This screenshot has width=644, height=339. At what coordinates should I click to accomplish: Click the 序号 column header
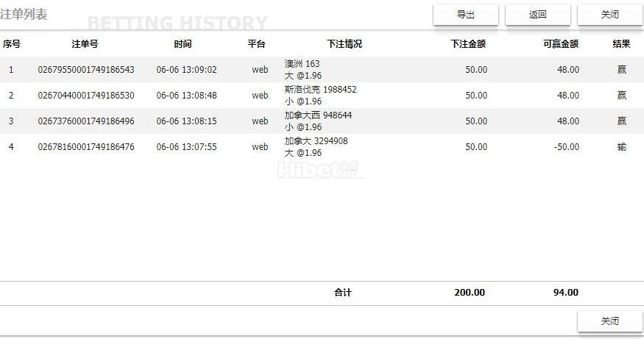11,44
